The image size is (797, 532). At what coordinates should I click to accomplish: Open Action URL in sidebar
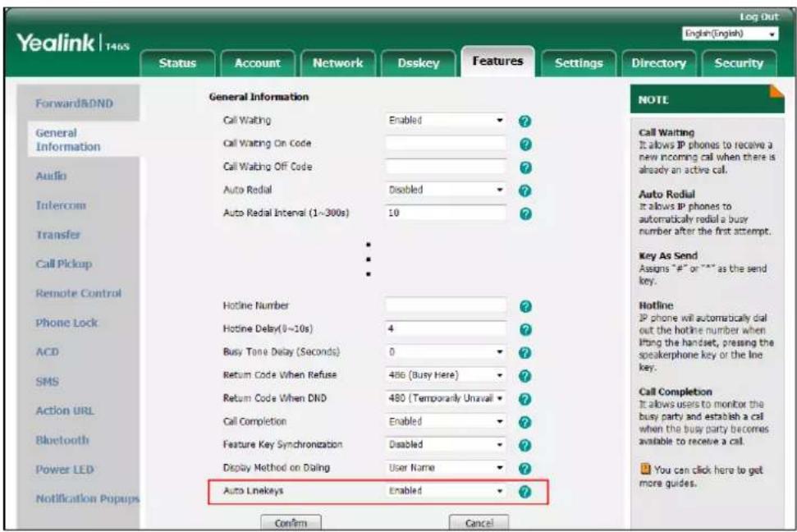click(65, 410)
